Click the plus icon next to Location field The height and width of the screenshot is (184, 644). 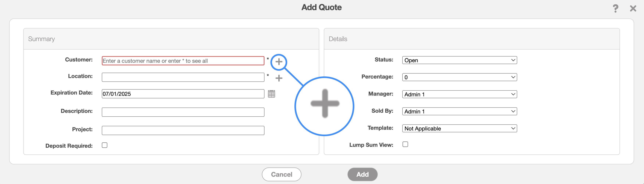279,78
